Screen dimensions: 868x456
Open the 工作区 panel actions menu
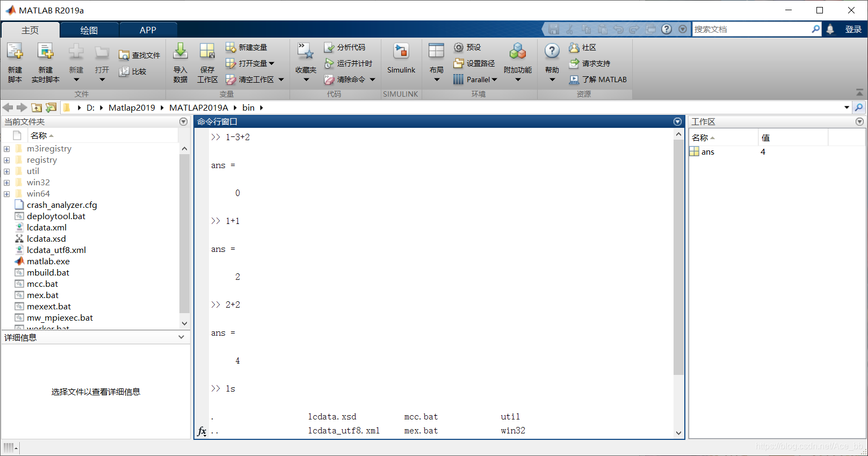point(859,122)
